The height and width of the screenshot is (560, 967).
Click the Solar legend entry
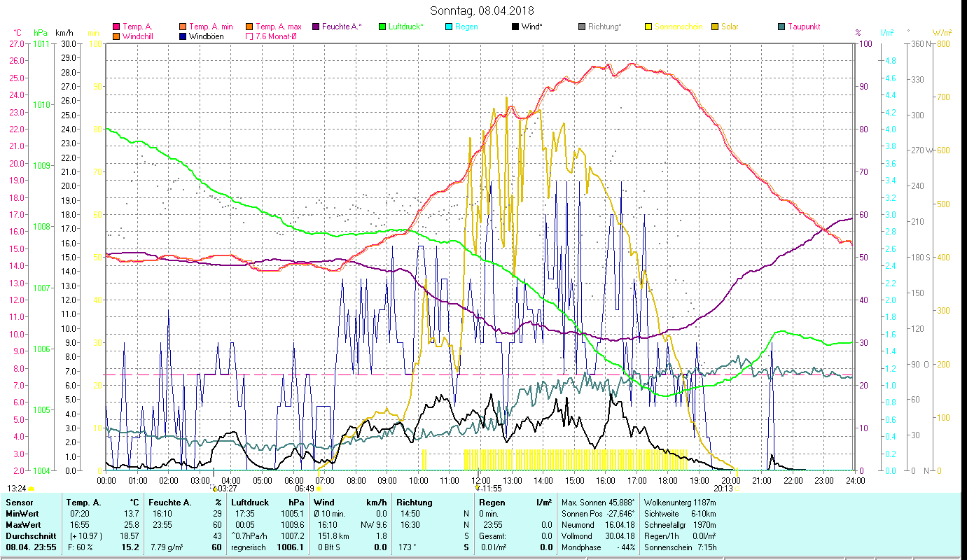pos(725,27)
